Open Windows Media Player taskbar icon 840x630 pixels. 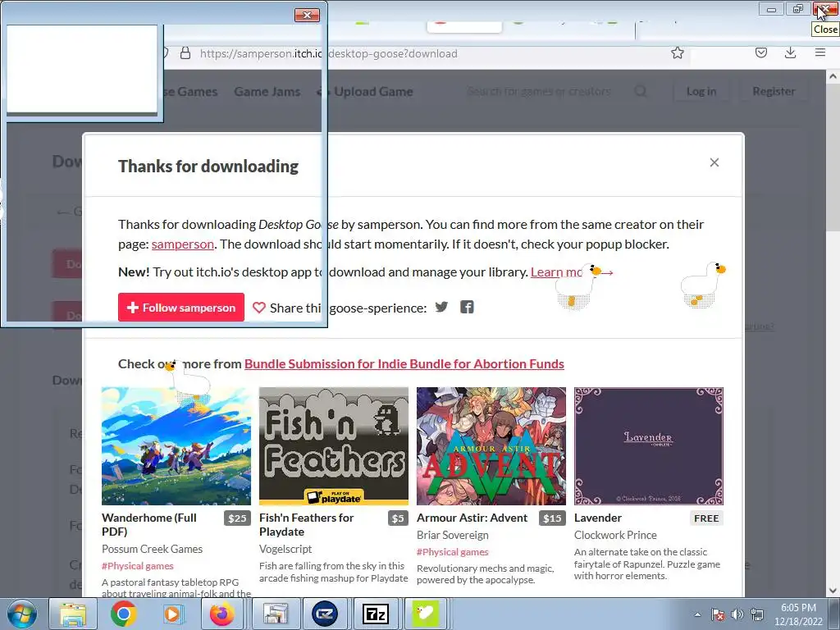coord(172,614)
